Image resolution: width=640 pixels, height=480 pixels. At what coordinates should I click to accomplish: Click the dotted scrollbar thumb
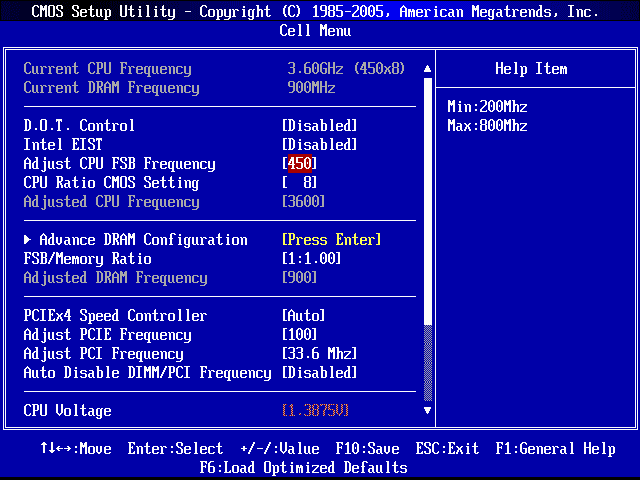coord(427,363)
